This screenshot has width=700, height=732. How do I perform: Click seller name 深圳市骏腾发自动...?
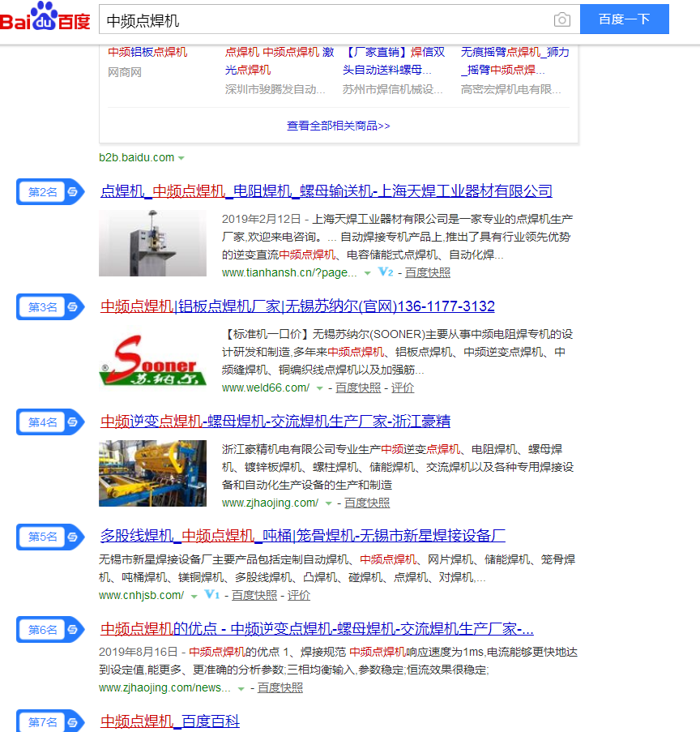tap(275, 89)
